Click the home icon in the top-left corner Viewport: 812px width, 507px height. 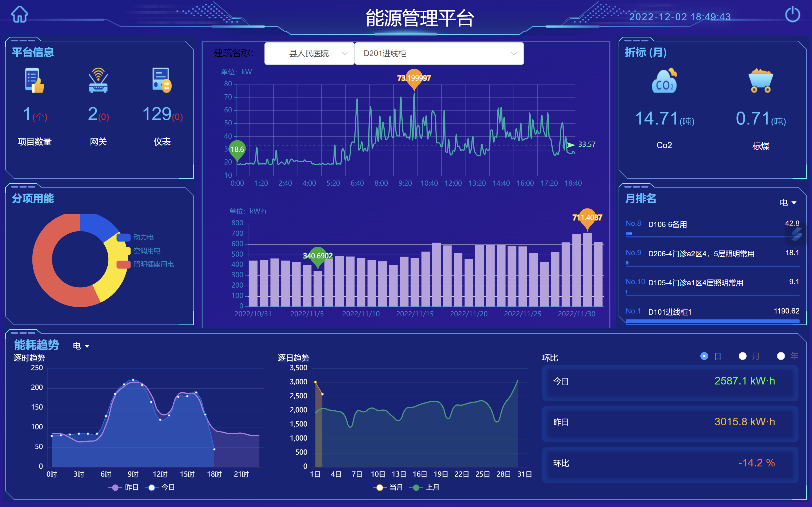pos(19,14)
